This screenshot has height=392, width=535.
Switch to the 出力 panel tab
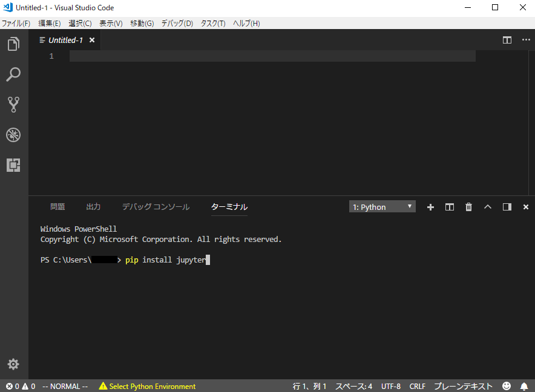tap(93, 206)
